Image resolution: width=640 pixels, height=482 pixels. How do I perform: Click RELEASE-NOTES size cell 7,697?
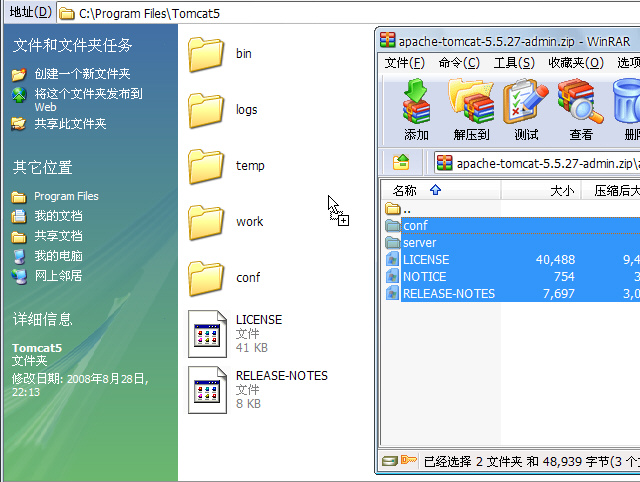click(558, 294)
